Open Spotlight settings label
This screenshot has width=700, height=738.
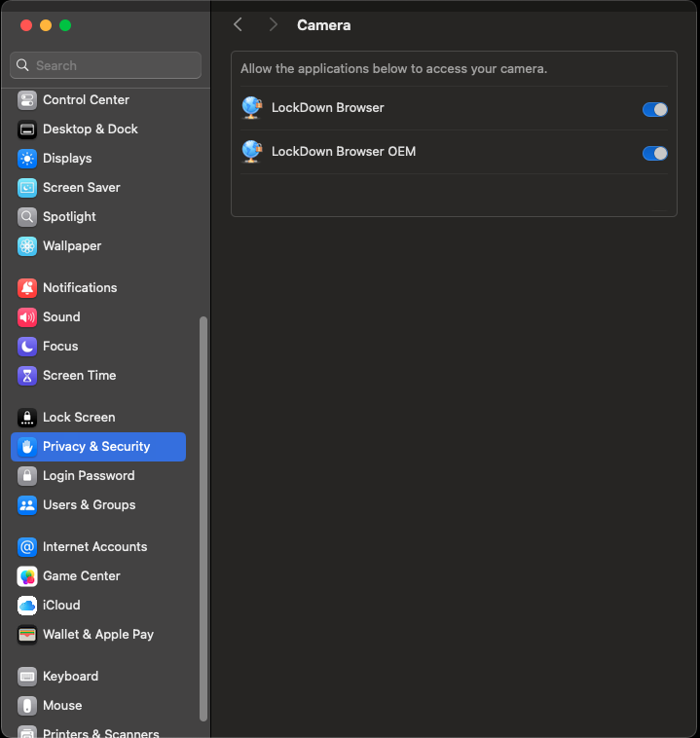point(69,216)
